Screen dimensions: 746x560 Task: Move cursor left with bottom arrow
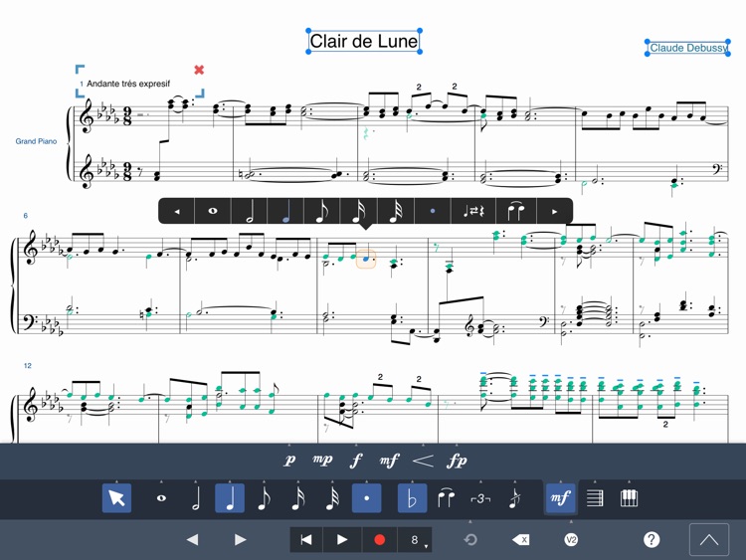pos(192,540)
